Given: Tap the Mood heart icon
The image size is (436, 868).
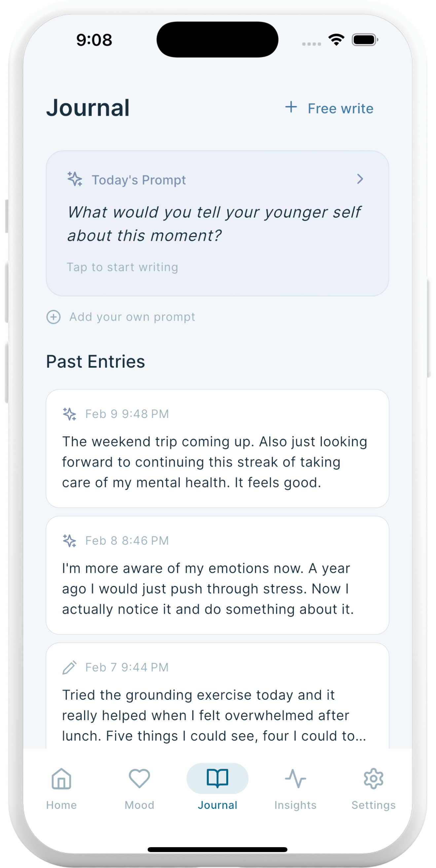Looking at the screenshot, I should pos(139,778).
